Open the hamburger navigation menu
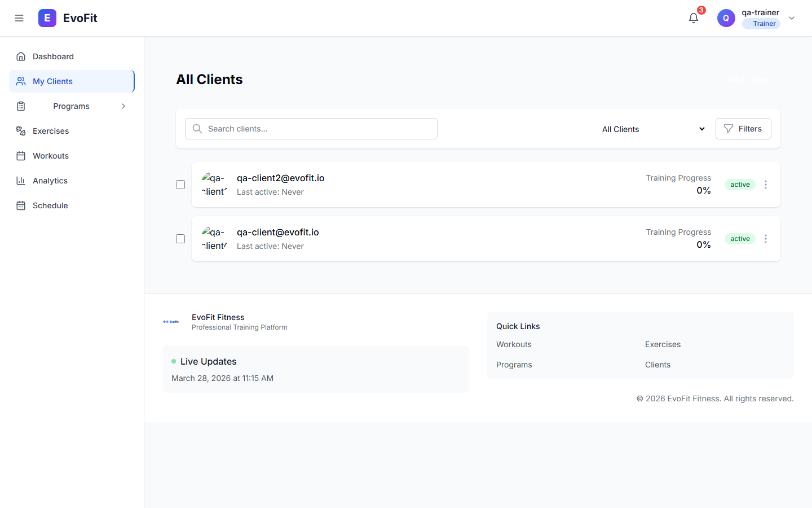The height and width of the screenshot is (508, 812). coord(19,17)
